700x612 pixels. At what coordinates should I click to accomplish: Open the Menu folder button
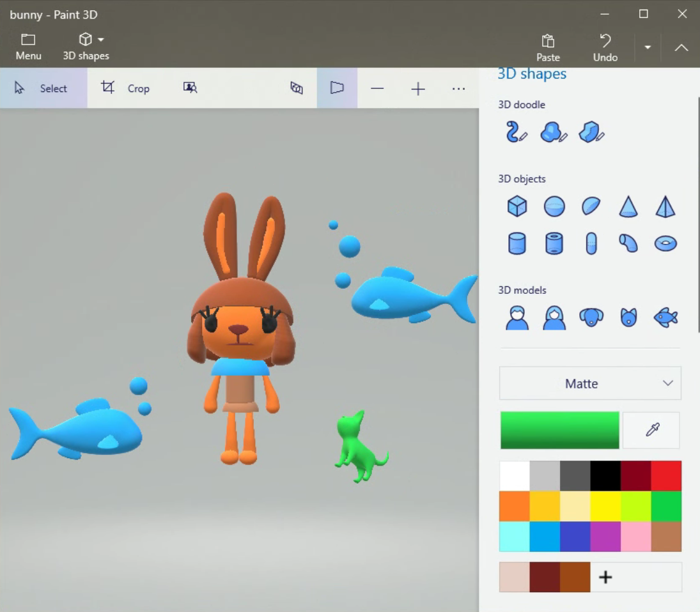29,47
